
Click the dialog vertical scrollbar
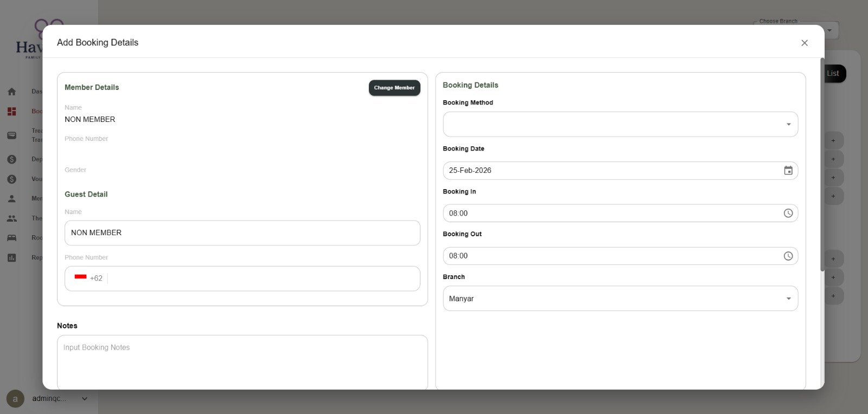822,164
